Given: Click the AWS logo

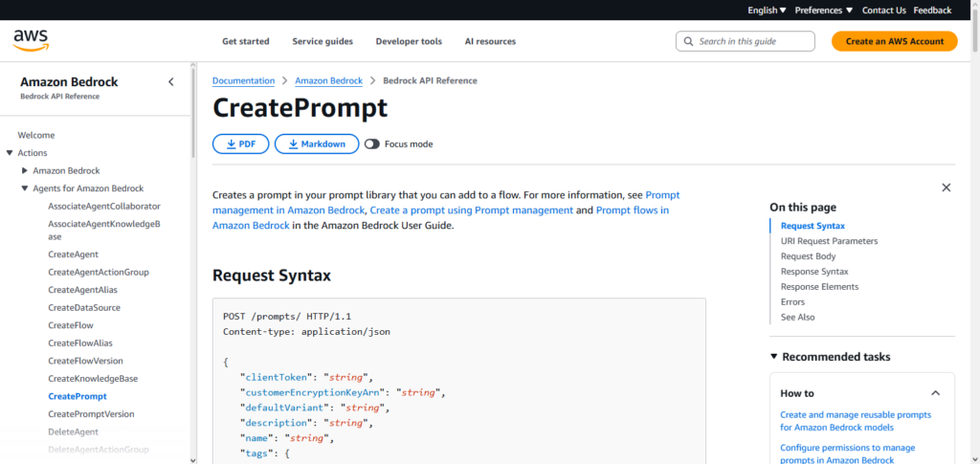Looking at the screenshot, I should pyautogui.click(x=31, y=40).
